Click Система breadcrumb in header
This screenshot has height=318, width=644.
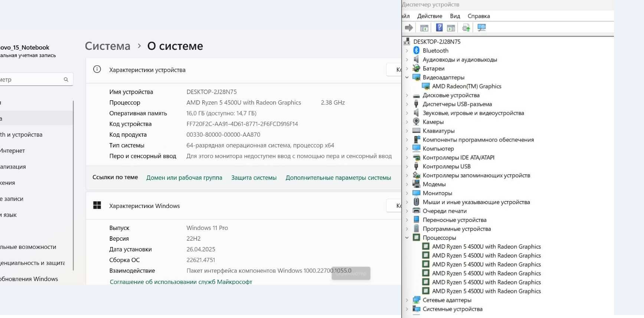pyautogui.click(x=108, y=46)
